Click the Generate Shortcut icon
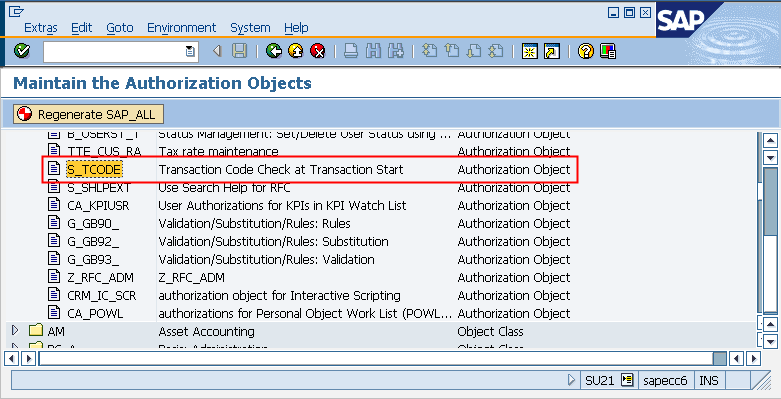 pos(552,51)
